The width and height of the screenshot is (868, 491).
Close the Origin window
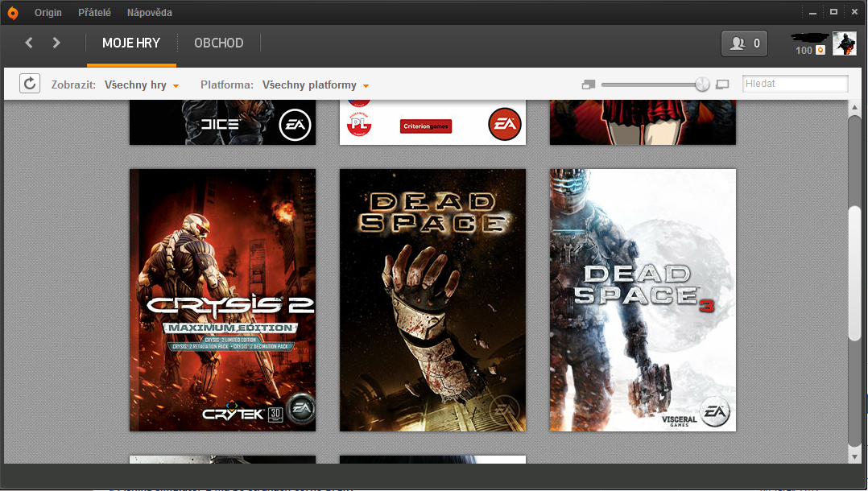click(x=854, y=11)
